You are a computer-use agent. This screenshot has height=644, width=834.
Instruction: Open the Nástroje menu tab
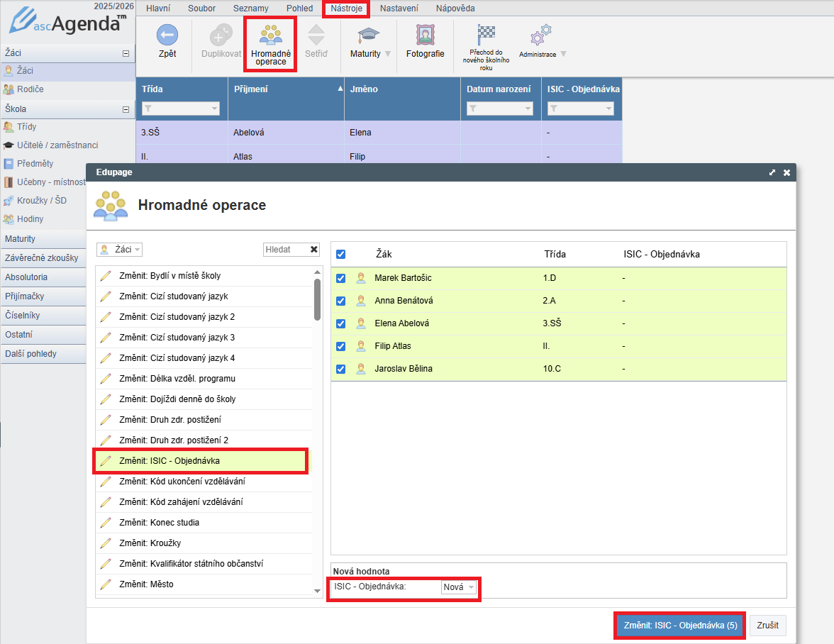point(345,9)
